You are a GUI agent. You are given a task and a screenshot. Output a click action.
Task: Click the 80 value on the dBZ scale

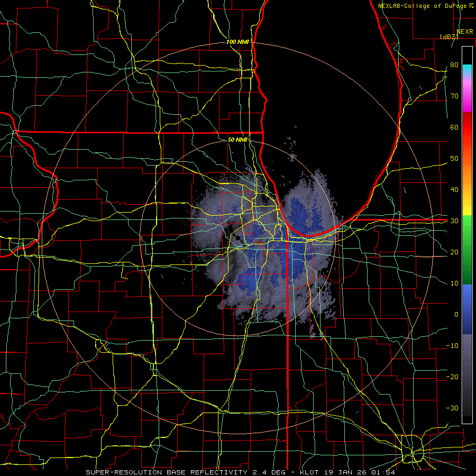[x=454, y=65]
